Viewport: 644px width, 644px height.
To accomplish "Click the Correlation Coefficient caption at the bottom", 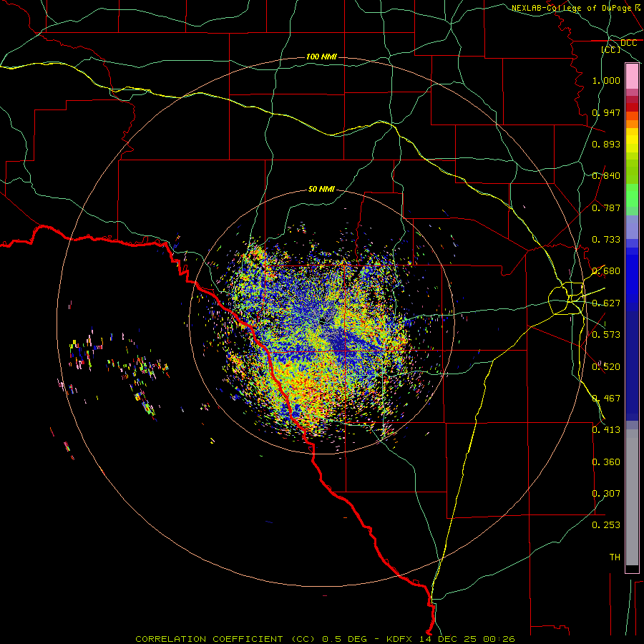I will click(x=325, y=639).
